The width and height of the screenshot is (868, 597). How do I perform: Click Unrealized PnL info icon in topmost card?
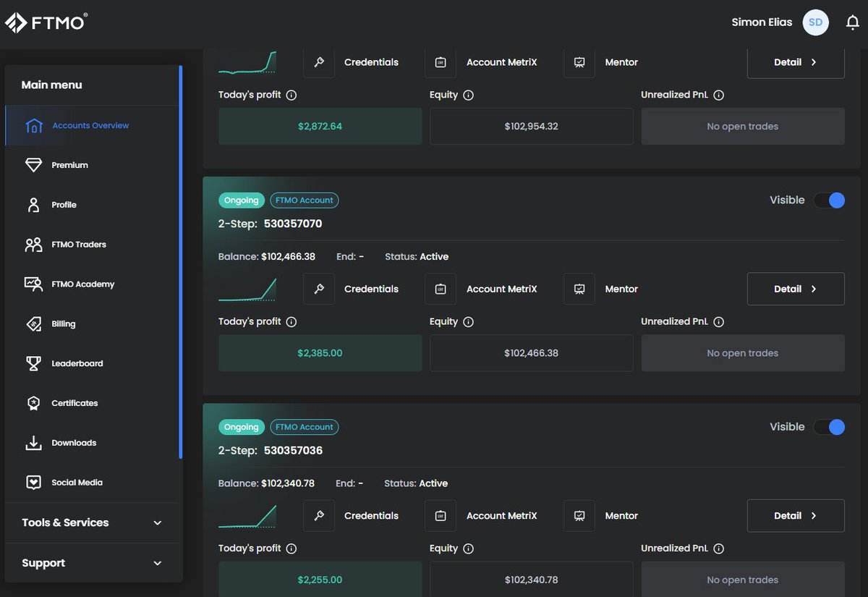(719, 95)
